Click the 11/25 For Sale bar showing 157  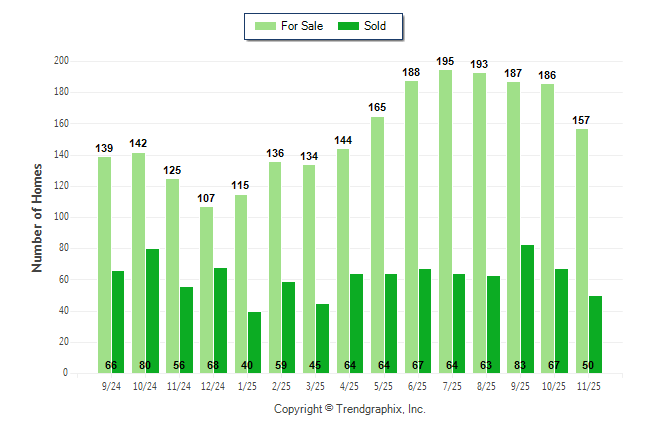(x=581, y=250)
